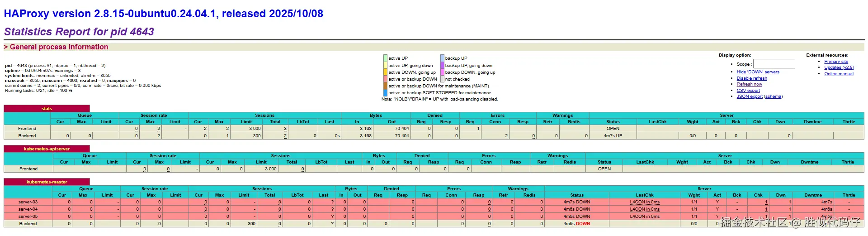This screenshot has height=236, width=868.
Task: Click 'L4CON in 0ms' for server-03
Action: pyautogui.click(x=645, y=202)
